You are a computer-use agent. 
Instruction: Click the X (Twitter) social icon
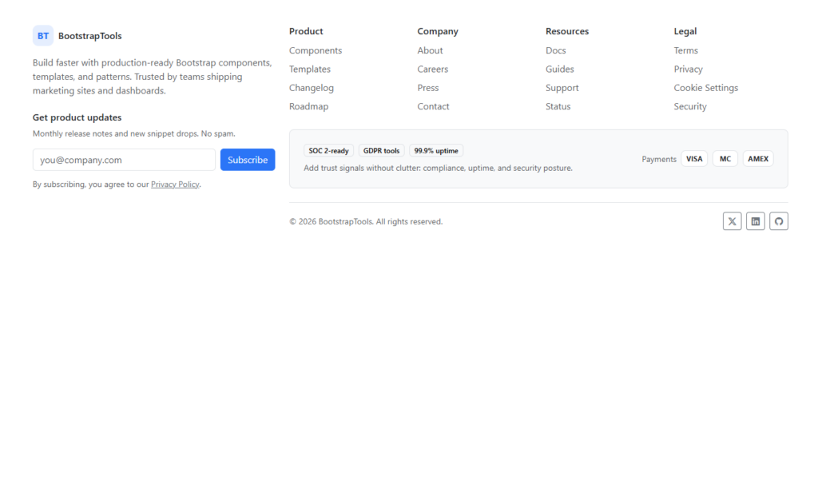click(732, 221)
